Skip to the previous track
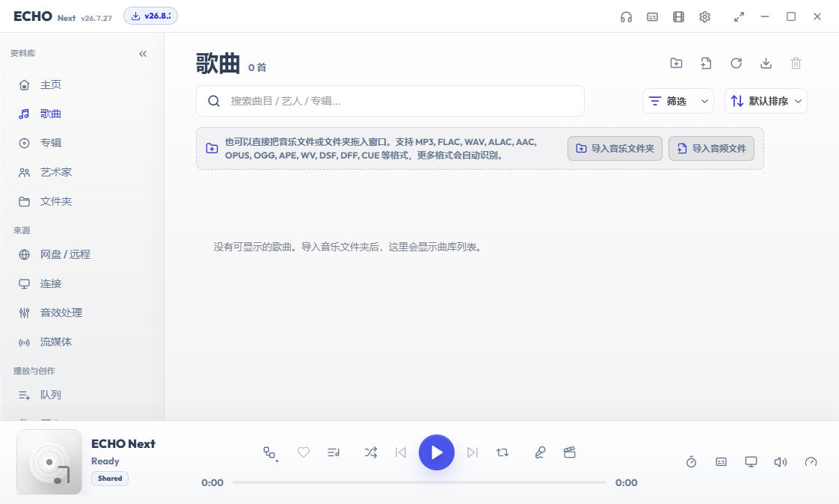839x504 pixels. coord(401,452)
